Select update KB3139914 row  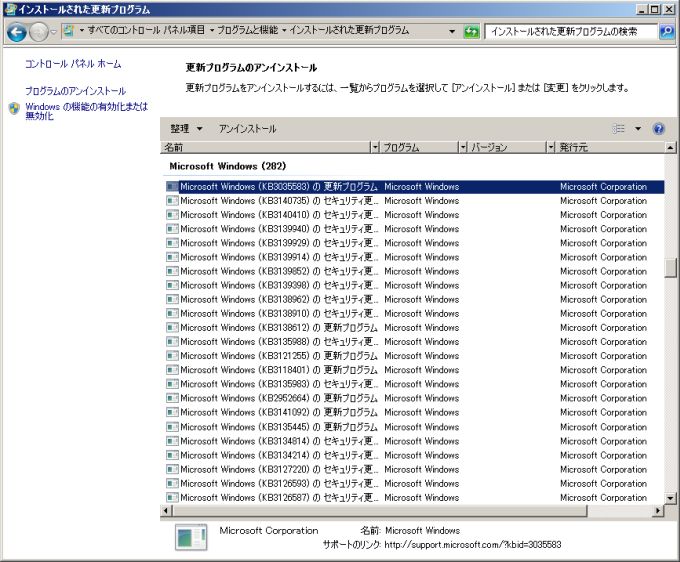coord(415,257)
